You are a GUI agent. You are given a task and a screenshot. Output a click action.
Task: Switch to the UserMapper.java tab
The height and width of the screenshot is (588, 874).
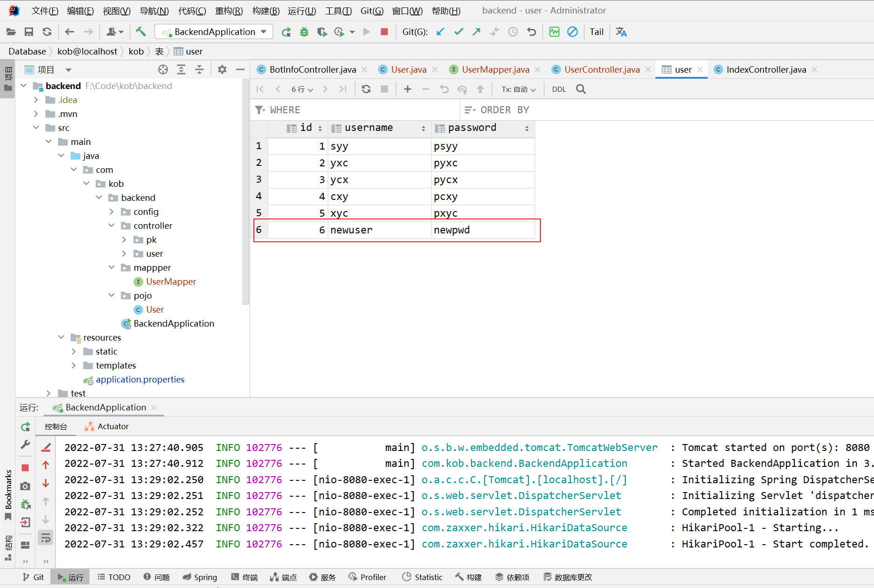pos(495,69)
